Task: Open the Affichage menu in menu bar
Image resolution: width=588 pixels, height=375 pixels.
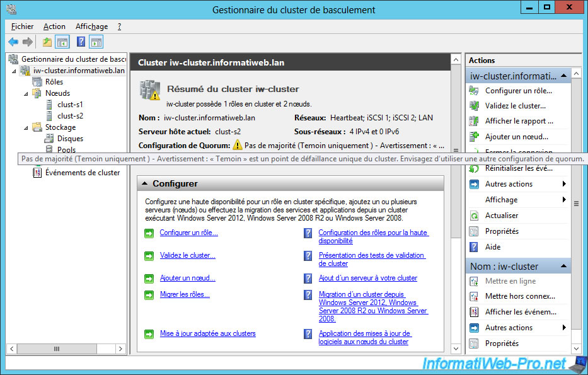Action: pyautogui.click(x=91, y=26)
